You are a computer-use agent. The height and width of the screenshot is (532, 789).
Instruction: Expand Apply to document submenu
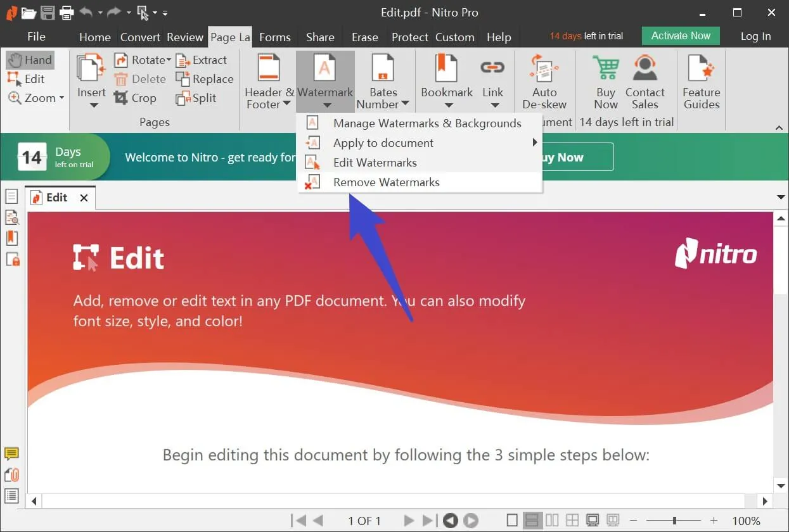pos(420,143)
